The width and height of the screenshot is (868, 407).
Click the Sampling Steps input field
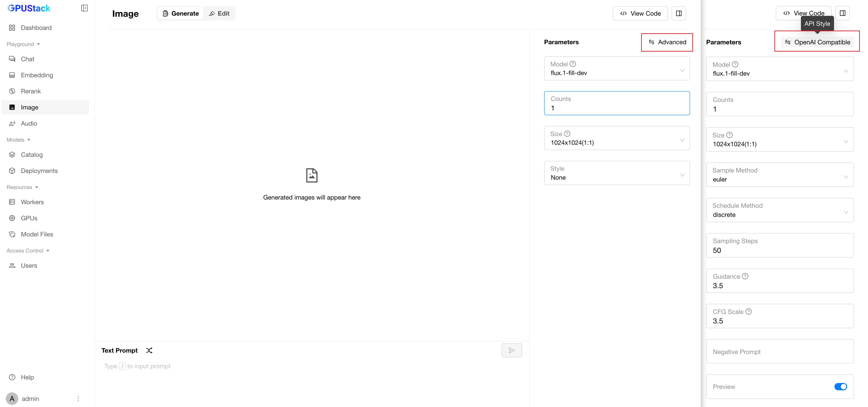780,250
